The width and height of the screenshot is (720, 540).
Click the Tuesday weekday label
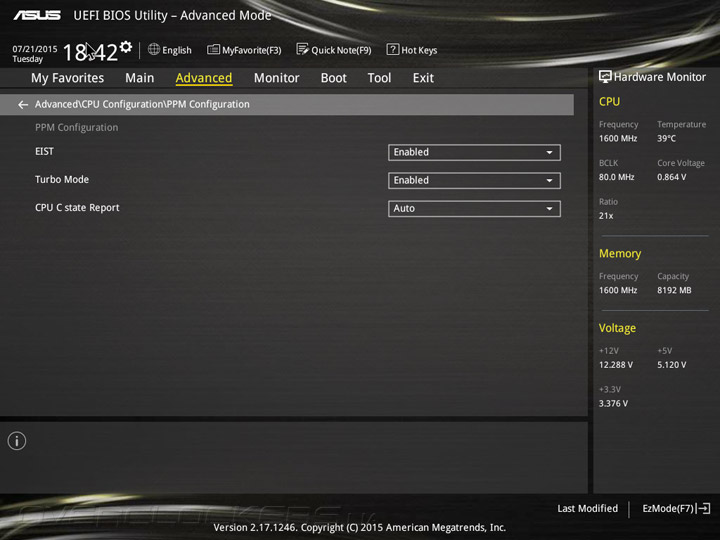point(28,59)
